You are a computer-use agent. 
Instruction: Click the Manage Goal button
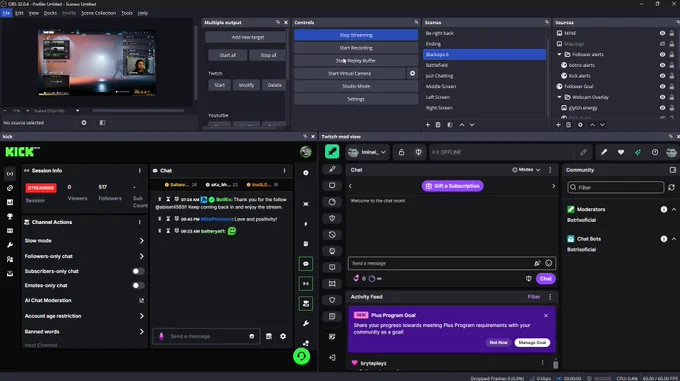tap(532, 342)
